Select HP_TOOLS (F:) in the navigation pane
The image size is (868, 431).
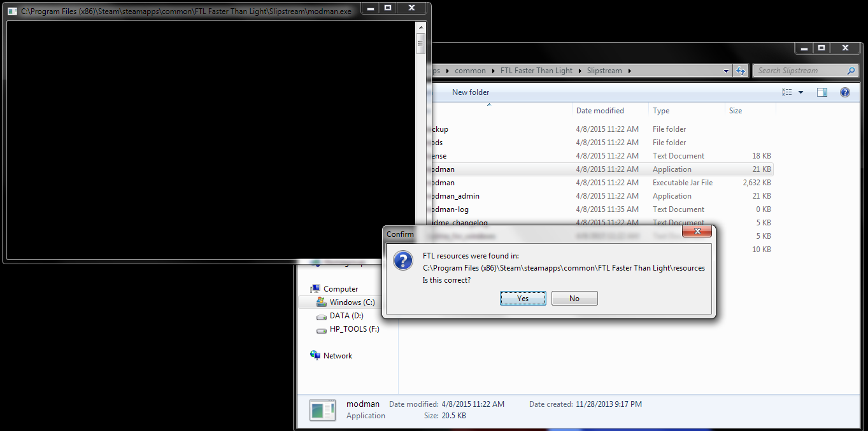(x=354, y=329)
